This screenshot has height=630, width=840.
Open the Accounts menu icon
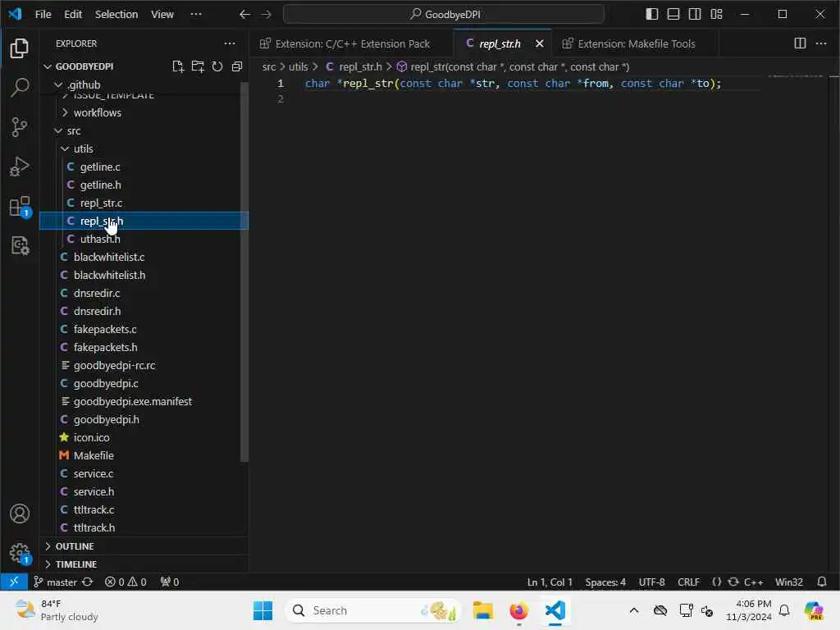coord(20,514)
